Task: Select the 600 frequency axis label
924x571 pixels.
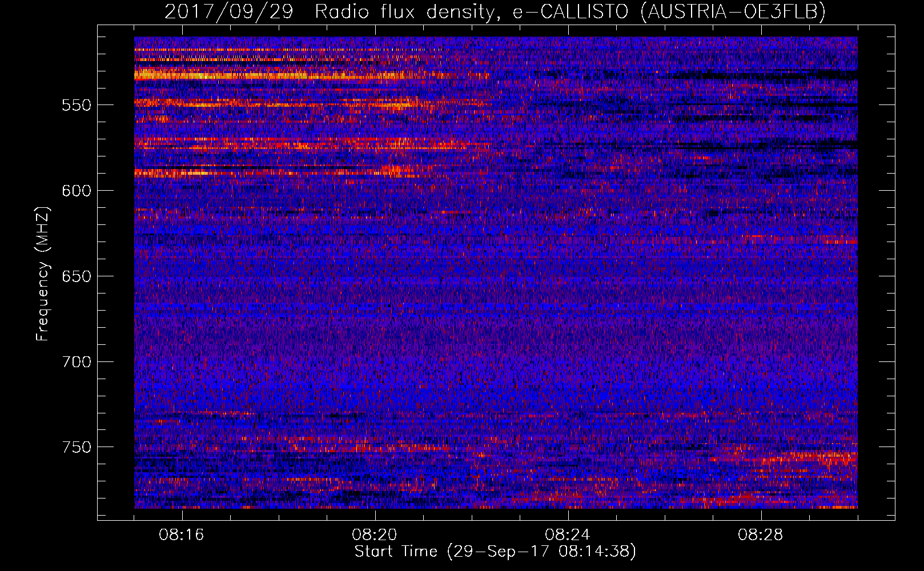Action: (77, 191)
